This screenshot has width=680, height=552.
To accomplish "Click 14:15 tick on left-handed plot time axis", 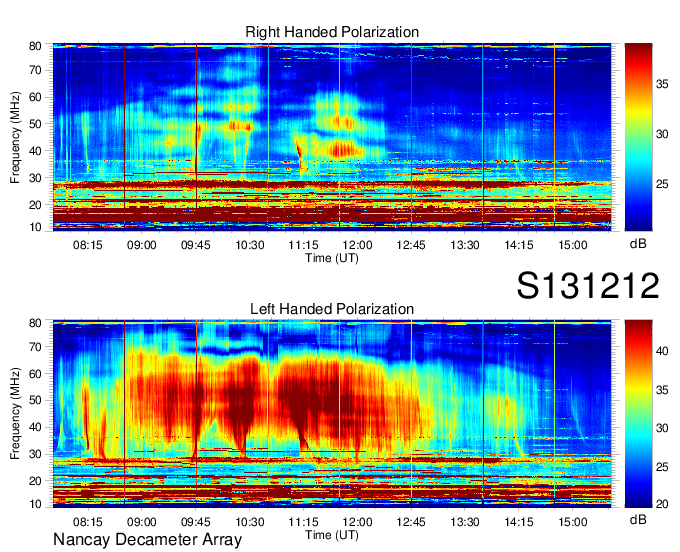I will [519, 521].
